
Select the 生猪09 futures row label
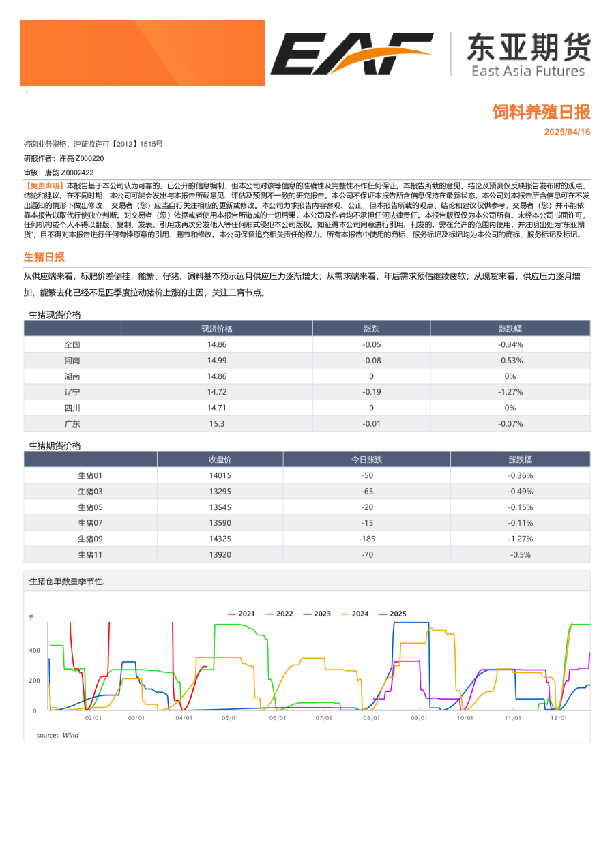click(x=90, y=539)
